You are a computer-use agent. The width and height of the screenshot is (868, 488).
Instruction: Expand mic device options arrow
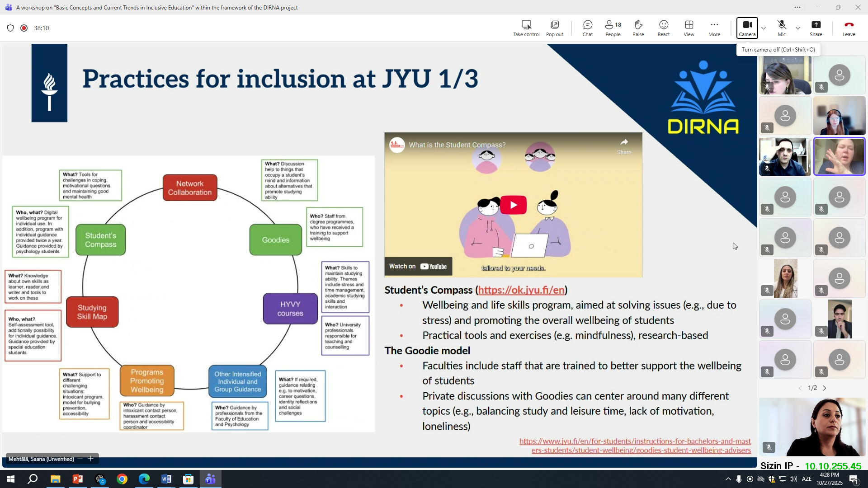tap(798, 28)
